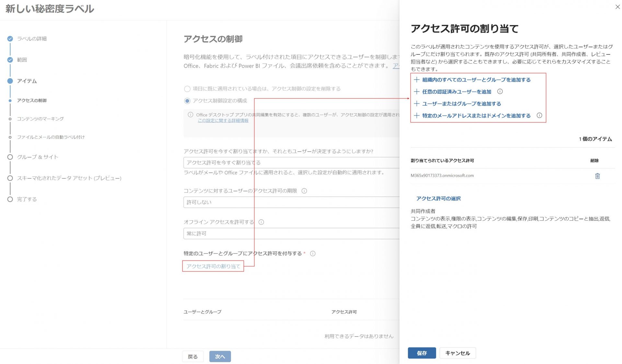Select radio アクセス制御の設定を削除する option
The image size is (622, 364).
187,89
